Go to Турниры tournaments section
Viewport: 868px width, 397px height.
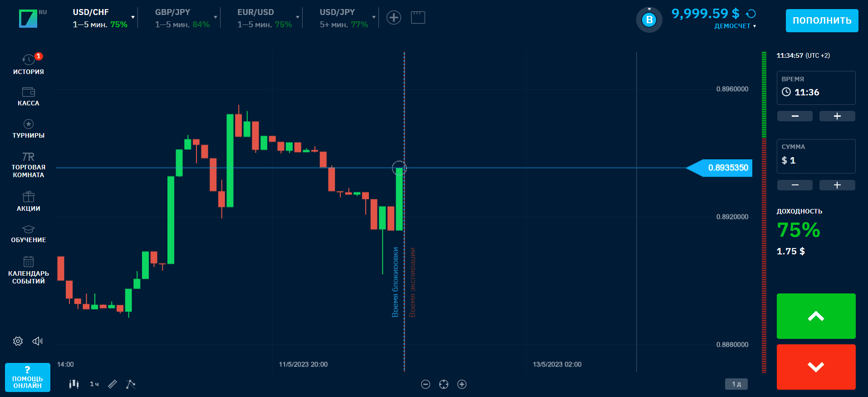[29, 124]
